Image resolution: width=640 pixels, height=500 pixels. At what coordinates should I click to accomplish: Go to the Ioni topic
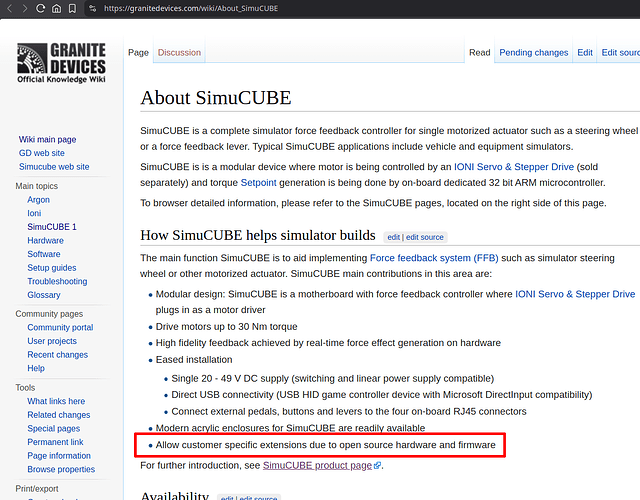click(x=34, y=213)
